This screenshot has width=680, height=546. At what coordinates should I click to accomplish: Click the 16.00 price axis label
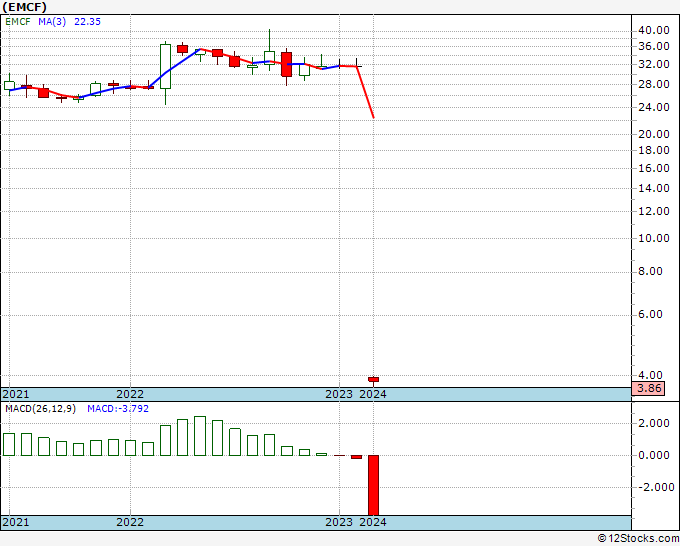click(654, 168)
